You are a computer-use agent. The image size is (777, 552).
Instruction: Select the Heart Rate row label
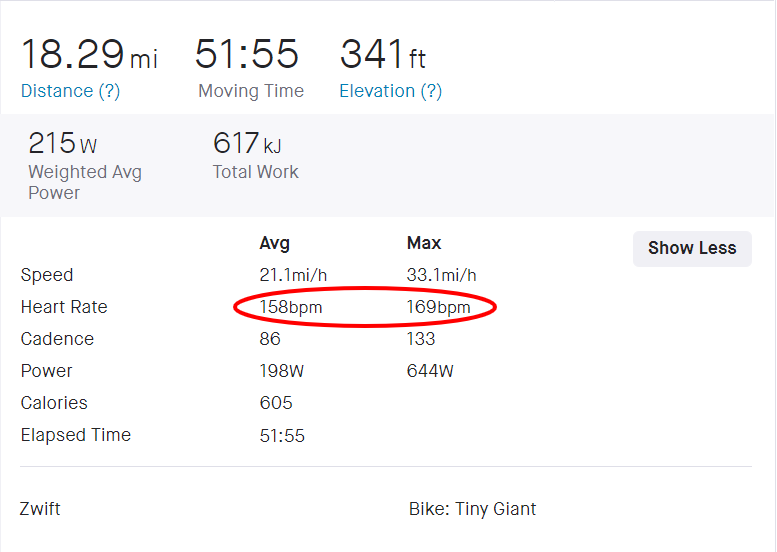(64, 307)
